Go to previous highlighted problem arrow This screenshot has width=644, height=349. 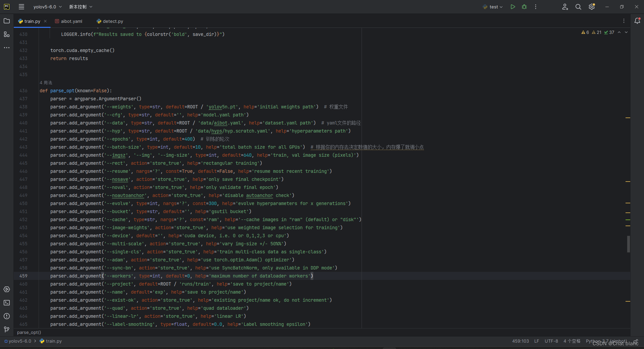click(x=619, y=33)
